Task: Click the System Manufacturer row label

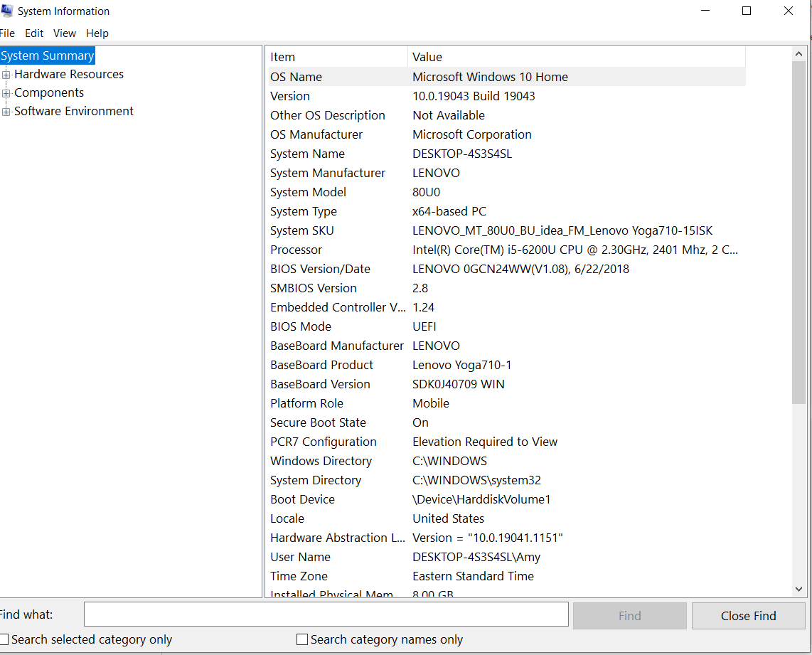Action: (x=328, y=173)
